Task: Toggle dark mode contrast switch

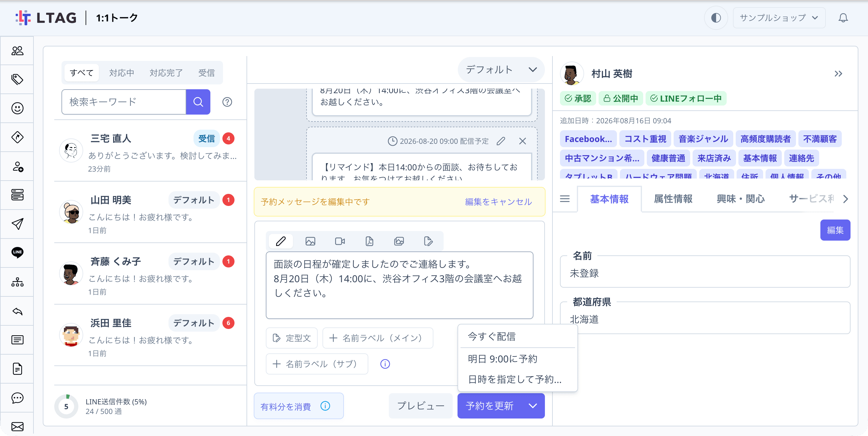Action: pos(716,17)
